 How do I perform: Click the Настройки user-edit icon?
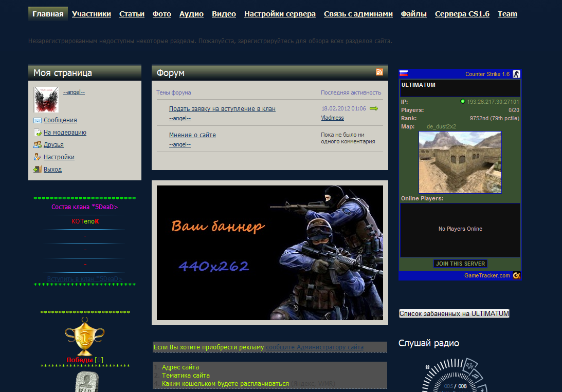click(x=37, y=157)
